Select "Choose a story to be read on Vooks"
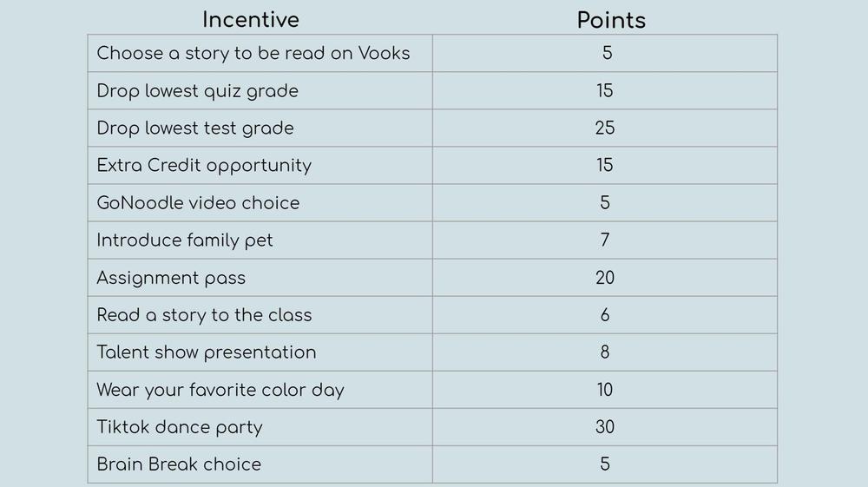868x487 pixels. point(253,53)
